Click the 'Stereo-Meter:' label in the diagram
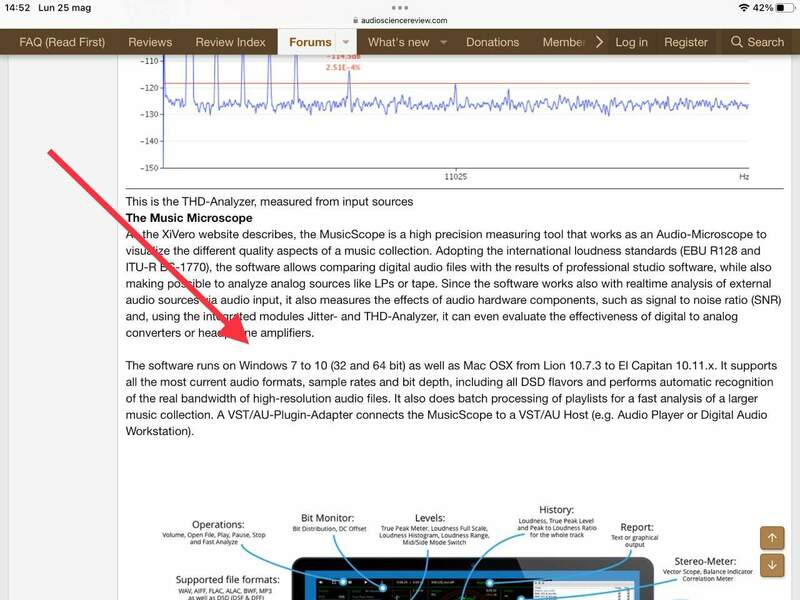Viewport: 800px width, 600px height. [706, 561]
